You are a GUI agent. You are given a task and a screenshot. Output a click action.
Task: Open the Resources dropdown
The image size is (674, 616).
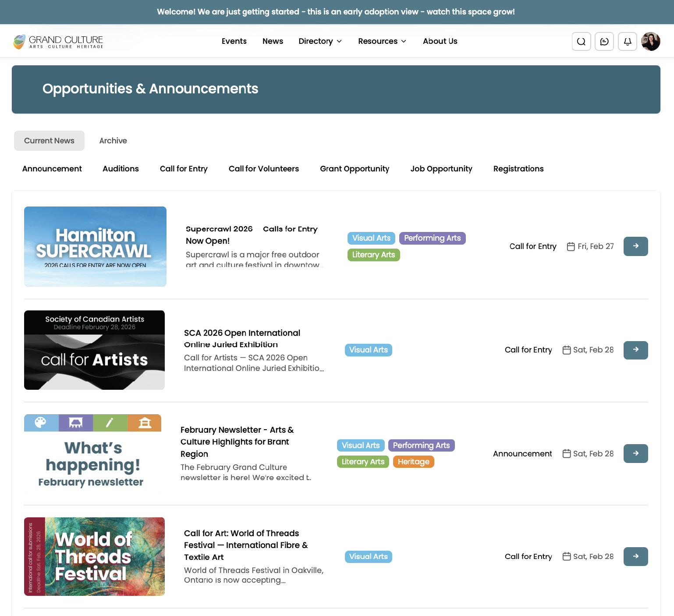[x=382, y=41]
